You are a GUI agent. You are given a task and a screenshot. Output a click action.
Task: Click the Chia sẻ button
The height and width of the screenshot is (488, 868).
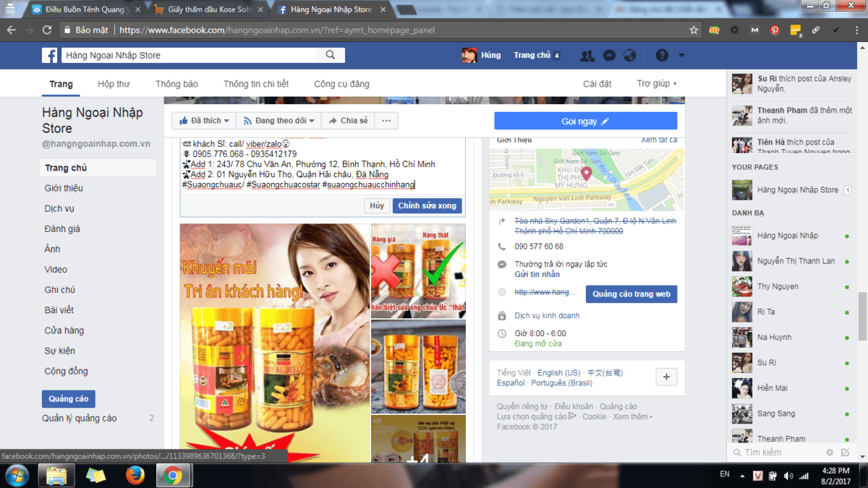click(348, 121)
